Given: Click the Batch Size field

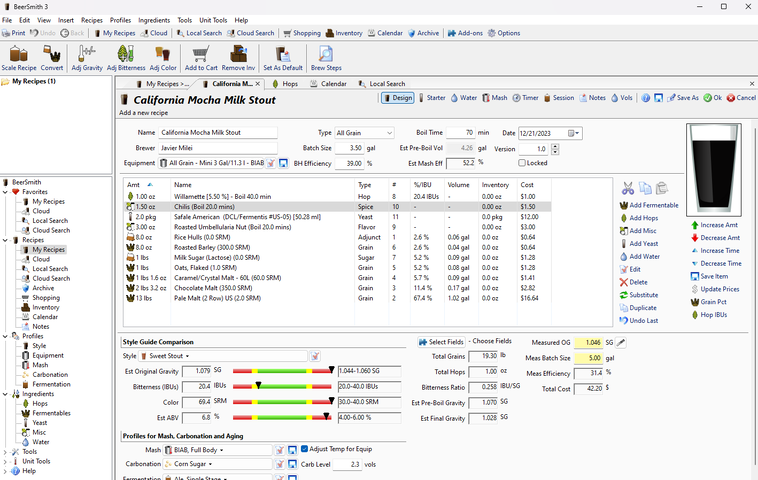Looking at the screenshot, I should pyautogui.click(x=349, y=148).
